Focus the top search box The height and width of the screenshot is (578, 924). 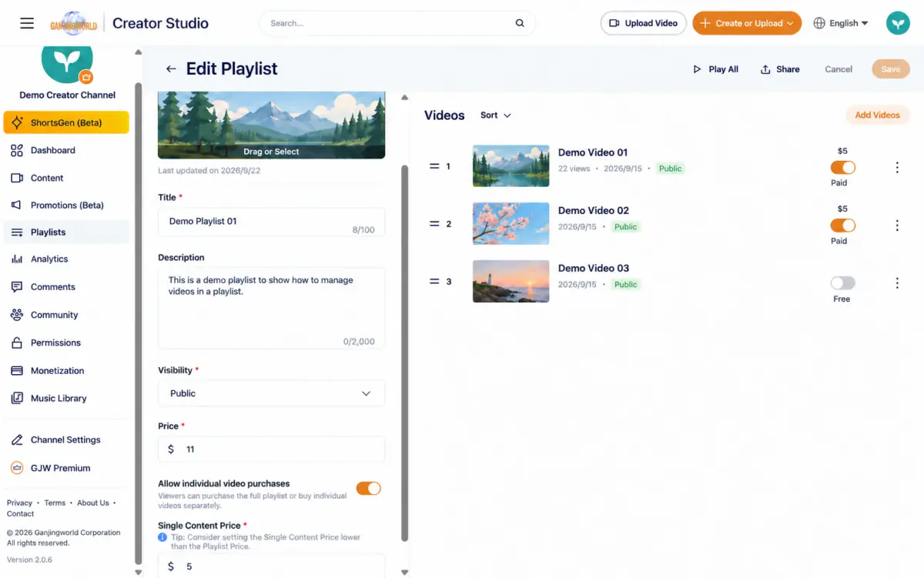point(397,23)
